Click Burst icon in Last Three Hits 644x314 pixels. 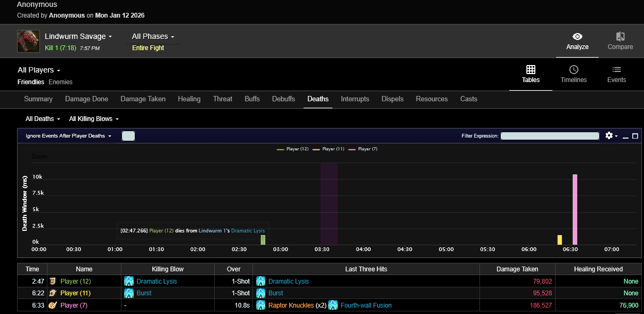click(x=260, y=293)
